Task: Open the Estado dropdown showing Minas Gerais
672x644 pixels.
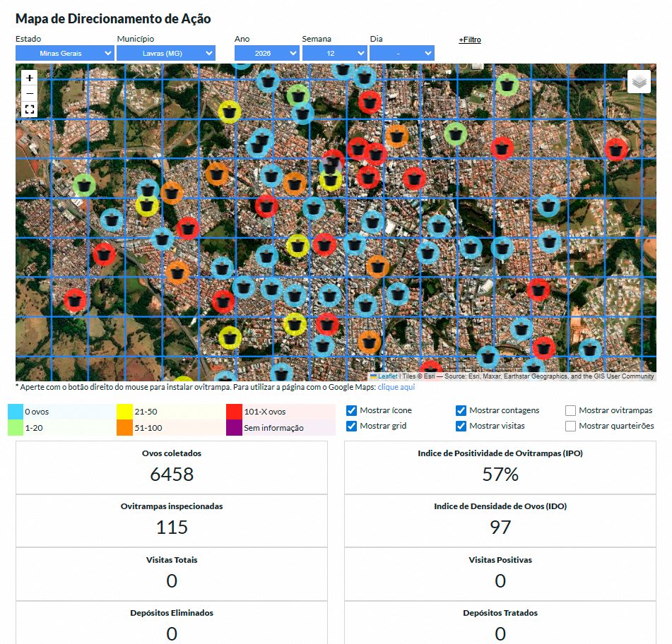Action: 64,53
